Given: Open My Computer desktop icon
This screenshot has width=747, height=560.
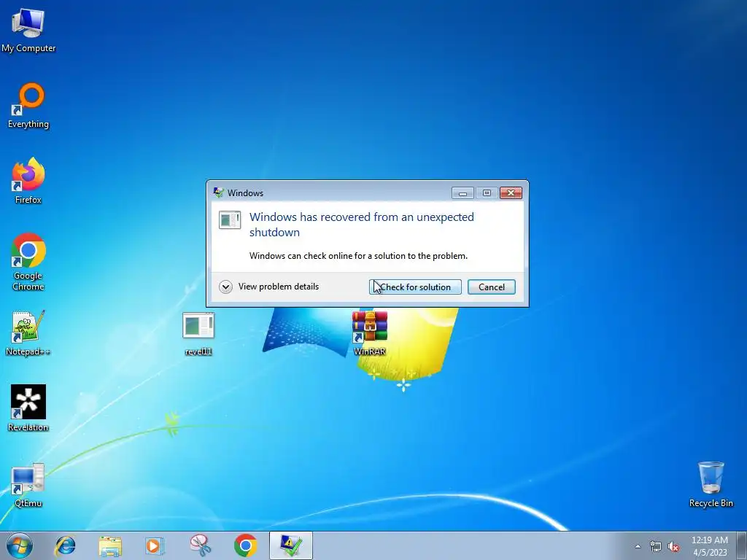Looking at the screenshot, I should [28, 29].
